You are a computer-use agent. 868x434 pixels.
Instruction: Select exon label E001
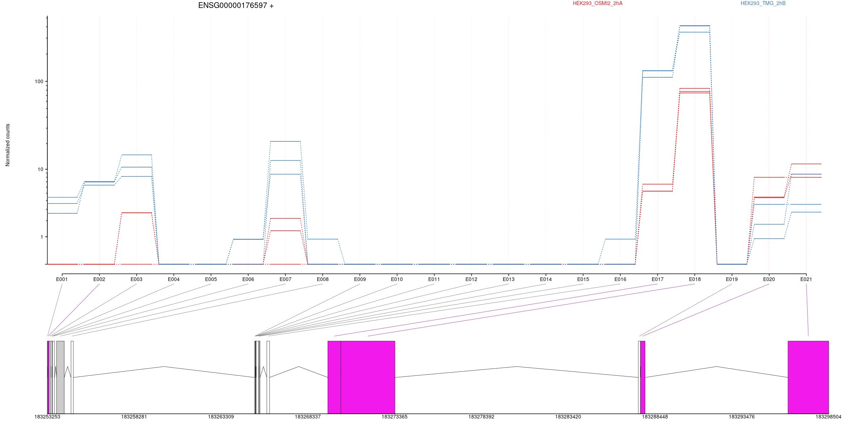point(62,279)
